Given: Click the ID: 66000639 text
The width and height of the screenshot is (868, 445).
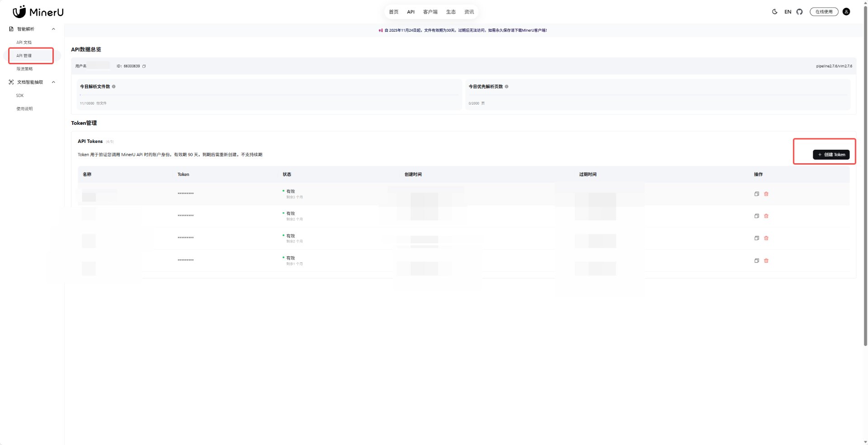Looking at the screenshot, I should click(128, 66).
